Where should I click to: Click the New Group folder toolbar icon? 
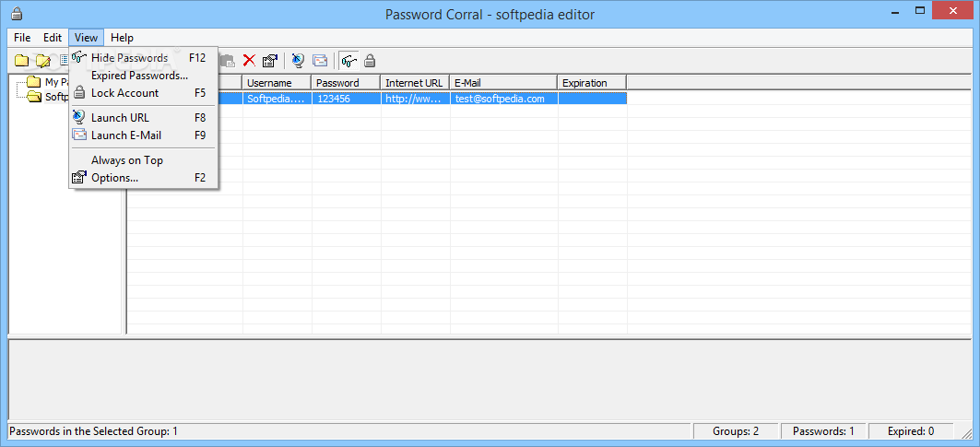(22, 61)
